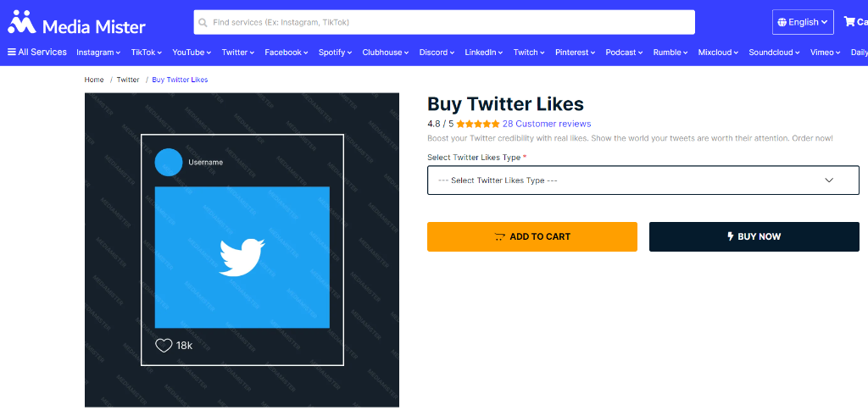Click the Media Mister logo
Viewport: 868px width, 416px height.
click(x=77, y=23)
